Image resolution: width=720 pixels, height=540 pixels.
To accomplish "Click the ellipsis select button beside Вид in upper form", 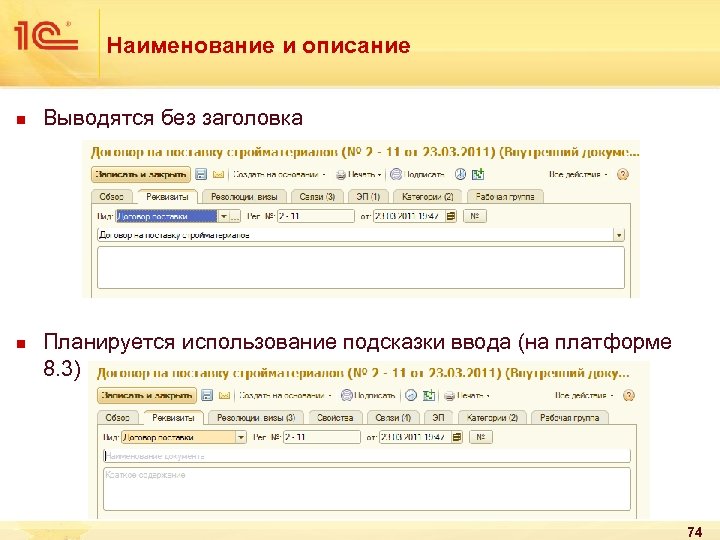I will tap(235, 216).
